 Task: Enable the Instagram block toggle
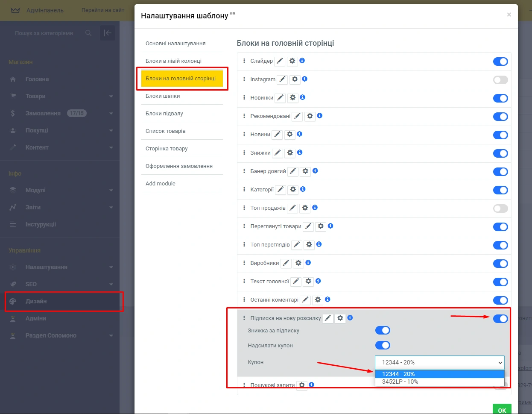500,80
